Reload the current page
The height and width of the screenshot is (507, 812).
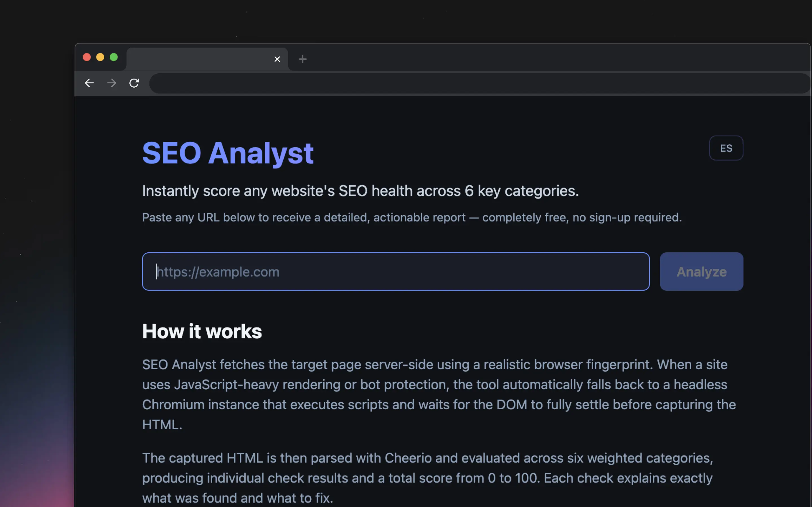[134, 83]
